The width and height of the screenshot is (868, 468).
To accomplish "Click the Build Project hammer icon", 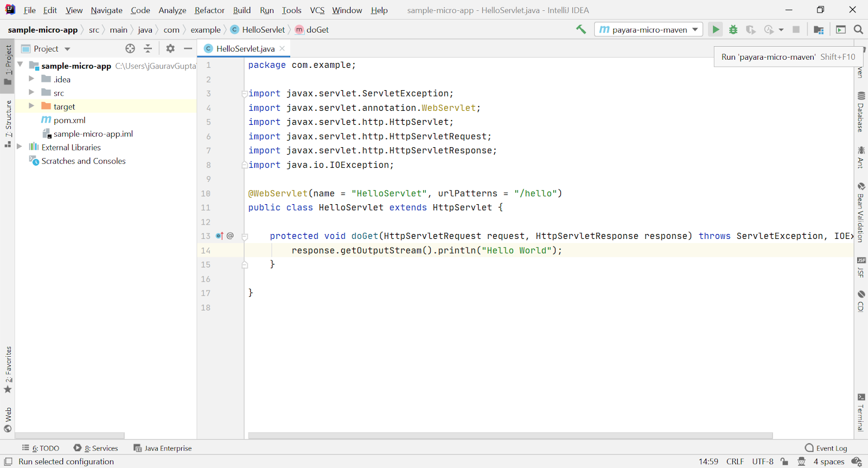I will [x=581, y=29].
